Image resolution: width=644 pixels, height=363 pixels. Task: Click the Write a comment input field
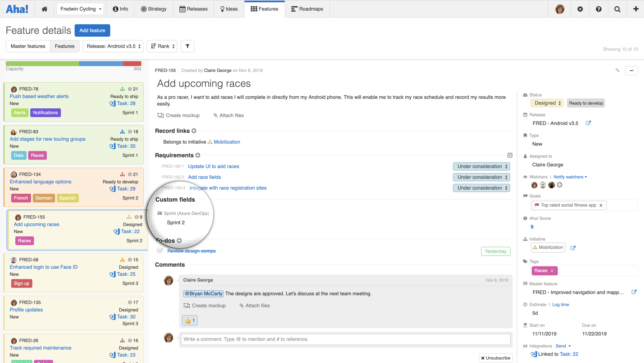click(x=345, y=339)
